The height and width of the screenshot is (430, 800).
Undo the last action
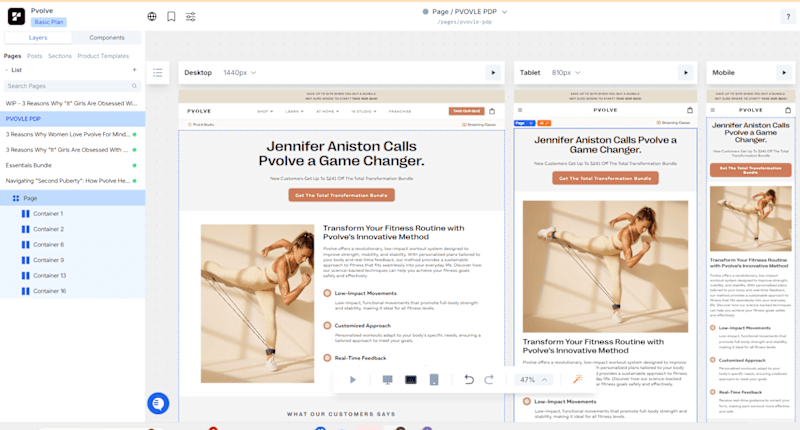click(469, 380)
